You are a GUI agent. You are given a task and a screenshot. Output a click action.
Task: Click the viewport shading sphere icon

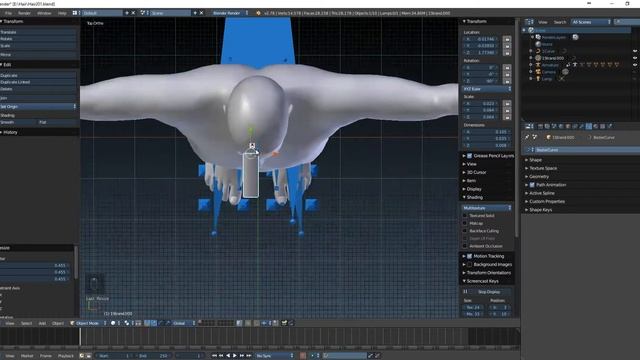pyautogui.click(x=113, y=323)
